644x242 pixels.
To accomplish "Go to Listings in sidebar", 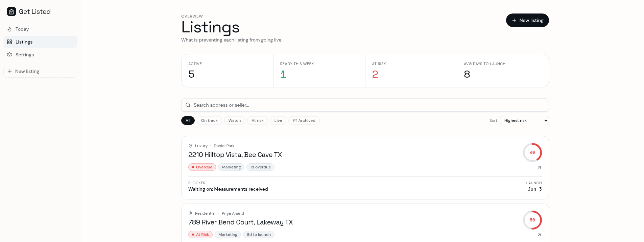I will [40, 42].
